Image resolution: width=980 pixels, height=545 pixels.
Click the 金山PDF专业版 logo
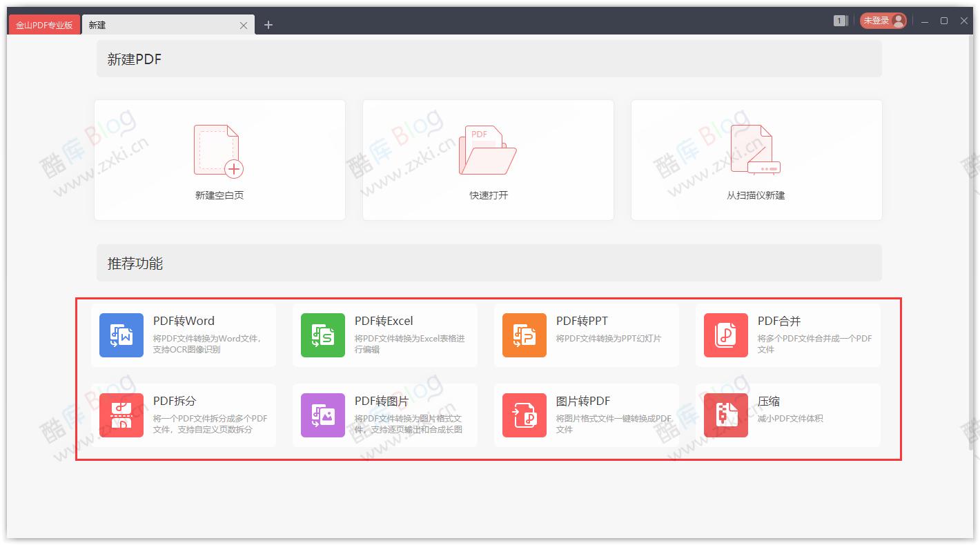(43, 23)
